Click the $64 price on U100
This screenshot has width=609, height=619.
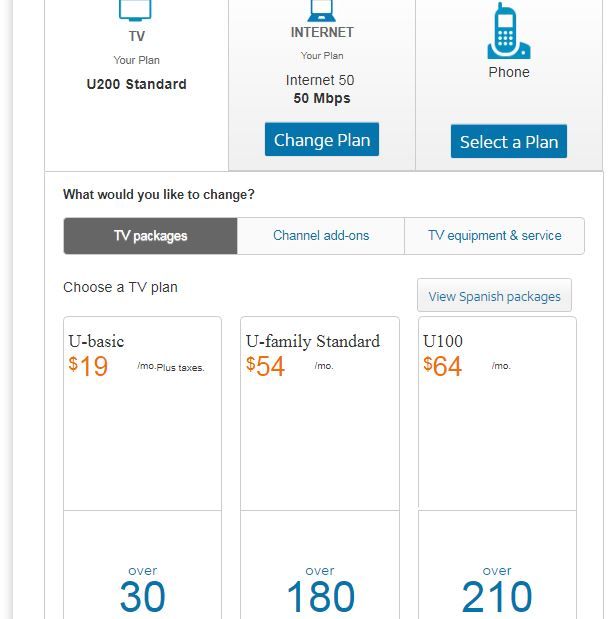click(x=443, y=366)
